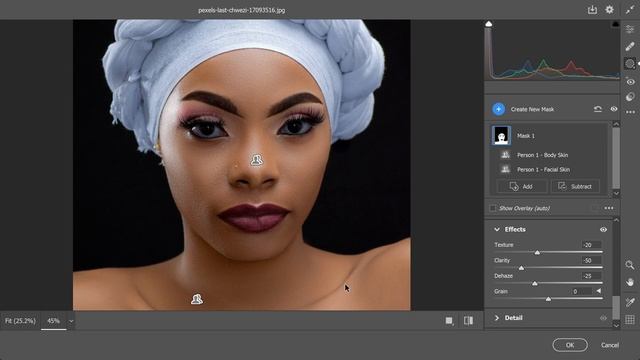This screenshot has width=640, height=360.
Task: Click the Clarity value field -50
Action: 591,260
